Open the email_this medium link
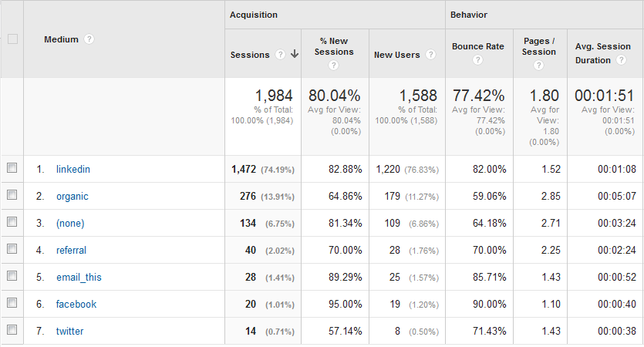The image size is (644, 347). click(x=79, y=277)
